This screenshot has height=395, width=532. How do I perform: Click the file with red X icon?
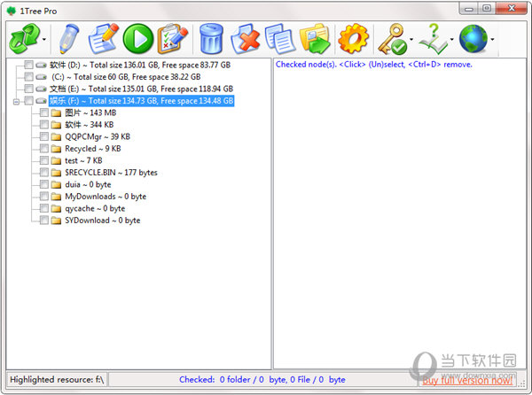point(246,39)
